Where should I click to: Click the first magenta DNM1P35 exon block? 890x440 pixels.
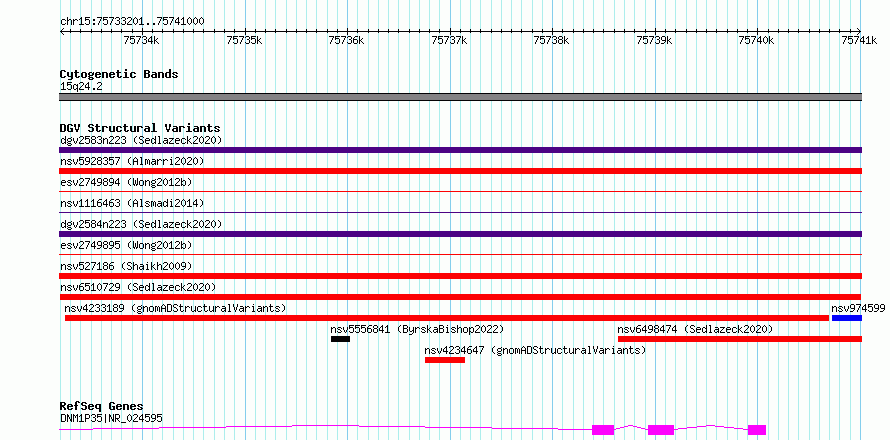[x=603, y=430]
